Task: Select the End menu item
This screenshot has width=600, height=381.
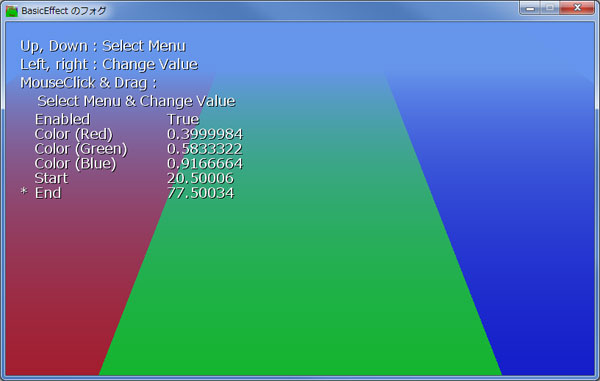Action: pos(48,193)
